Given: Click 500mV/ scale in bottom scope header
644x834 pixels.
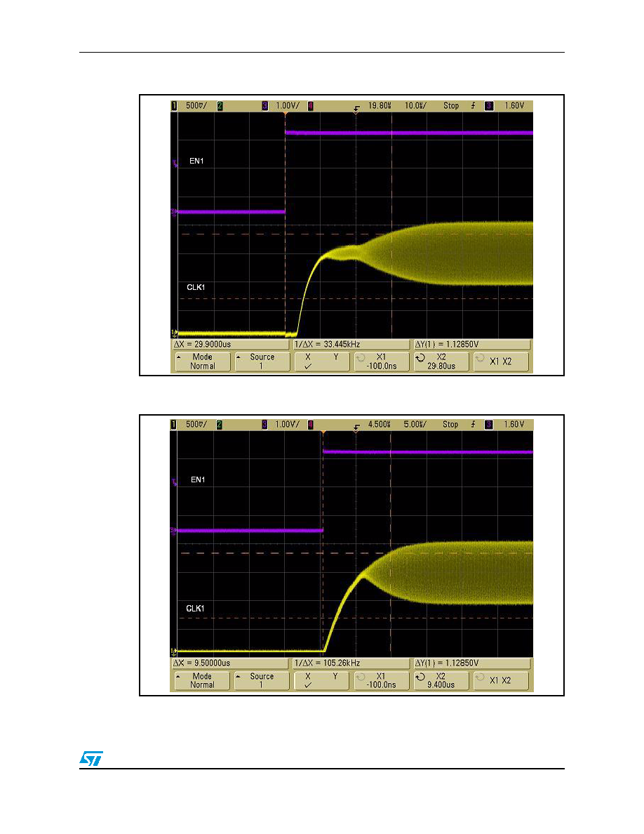Looking at the screenshot, I should 196,425.
